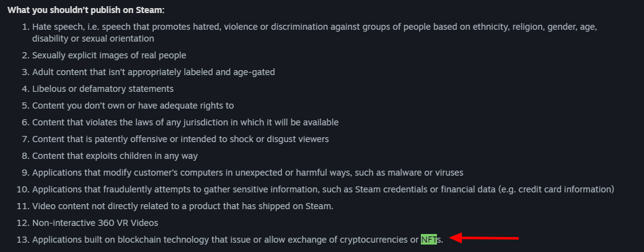Click the 'What you shouldn't publish on Steam' heading

click(86, 10)
